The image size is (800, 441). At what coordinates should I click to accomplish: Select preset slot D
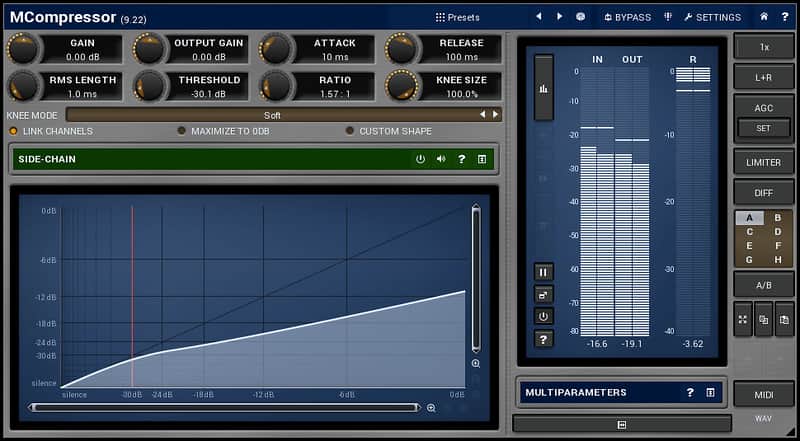pyautogui.click(x=778, y=232)
